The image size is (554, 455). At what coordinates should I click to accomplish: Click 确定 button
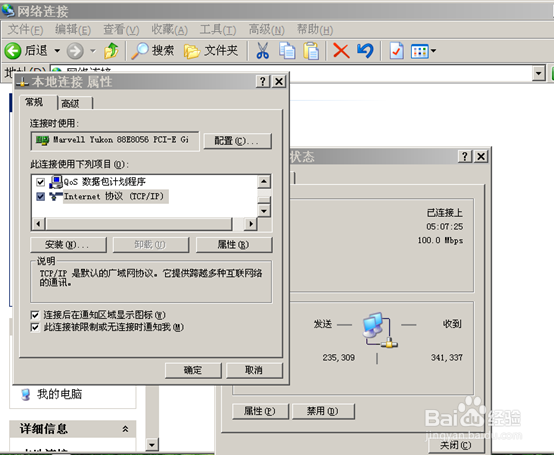point(193,370)
